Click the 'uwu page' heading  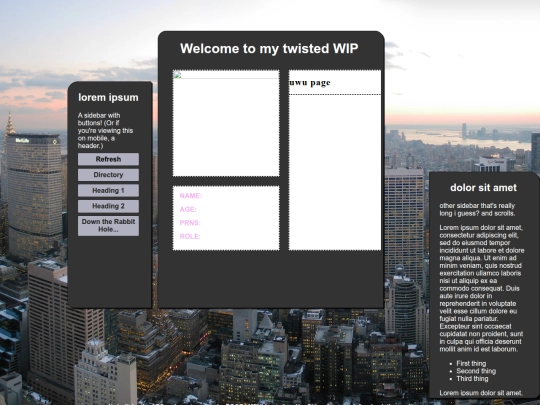tap(309, 83)
